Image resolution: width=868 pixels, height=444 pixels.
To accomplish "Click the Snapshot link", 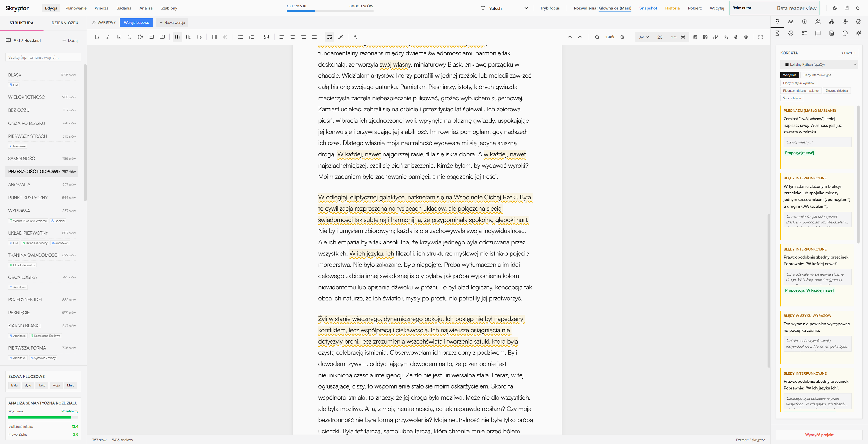I will [x=648, y=8].
